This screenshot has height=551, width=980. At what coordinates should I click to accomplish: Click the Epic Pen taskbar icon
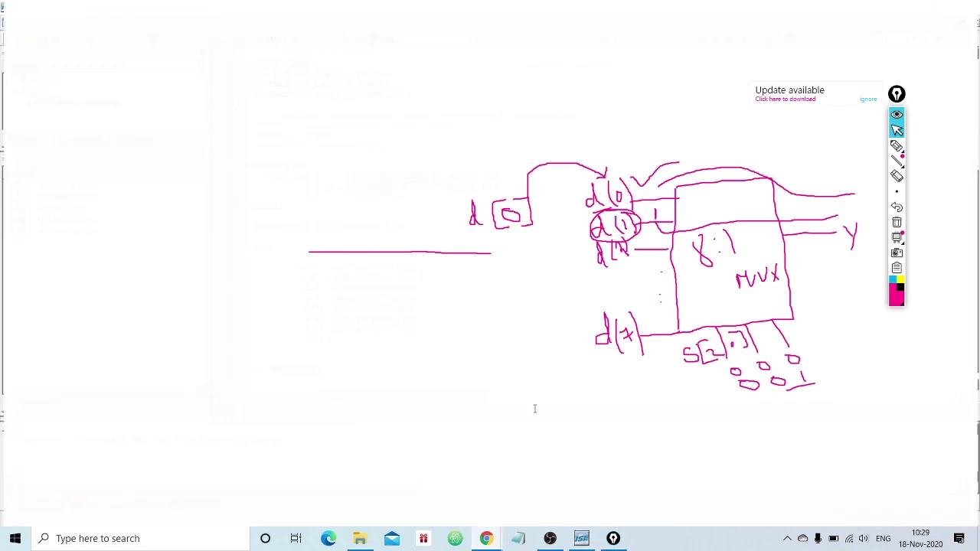(x=613, y=538)
